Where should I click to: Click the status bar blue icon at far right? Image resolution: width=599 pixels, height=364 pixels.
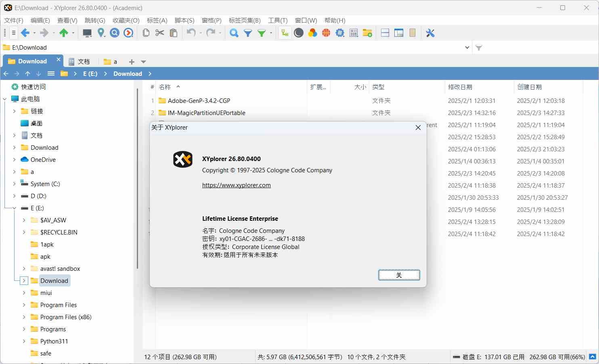tap(592, 357)
